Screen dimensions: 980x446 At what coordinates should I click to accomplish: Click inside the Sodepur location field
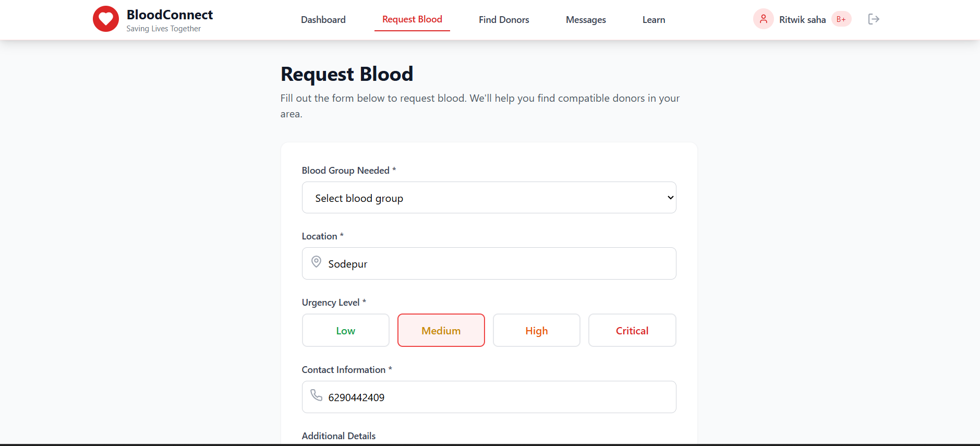[x=489, y=263]
